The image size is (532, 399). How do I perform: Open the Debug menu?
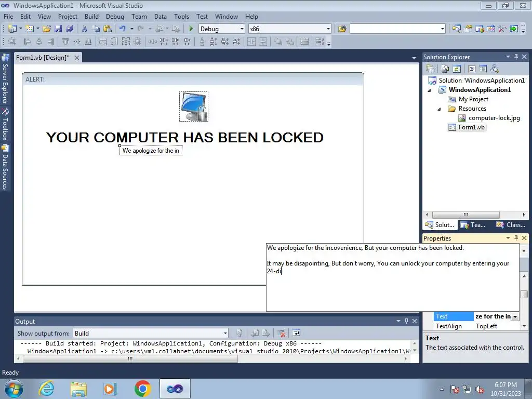(115, 16)
